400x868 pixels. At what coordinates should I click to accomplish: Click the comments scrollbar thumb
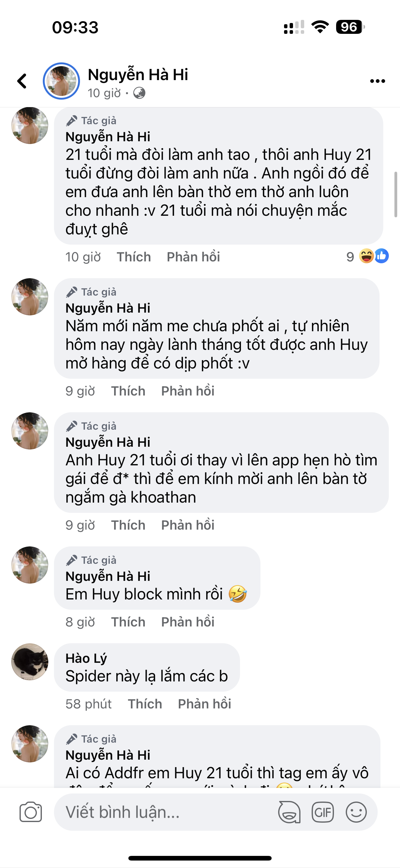[396, 194]
